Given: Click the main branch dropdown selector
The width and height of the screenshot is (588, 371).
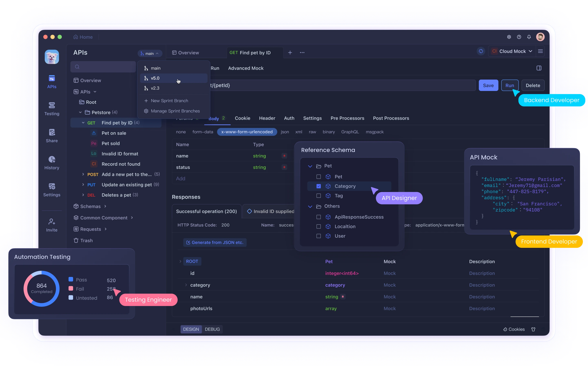Looking at the screenshot, I should [150, 53].
